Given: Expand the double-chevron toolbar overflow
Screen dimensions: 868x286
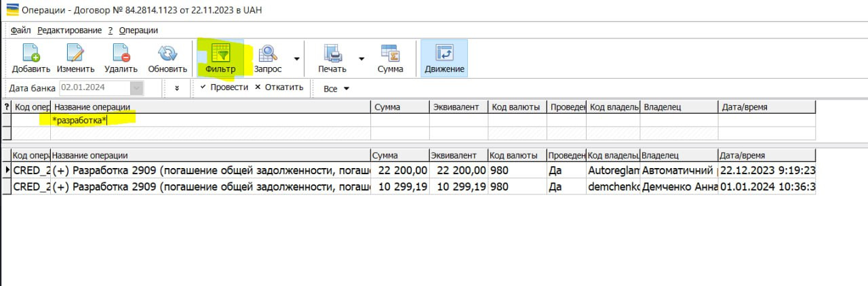Looking at the screenshot, I should [177, 88].
